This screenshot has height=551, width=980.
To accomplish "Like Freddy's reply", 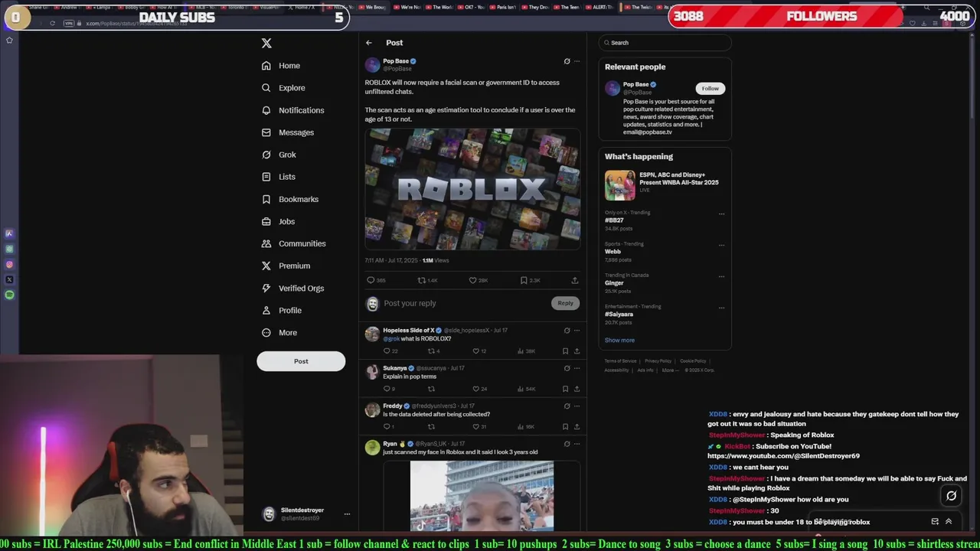I will click(x=475, y=427).
